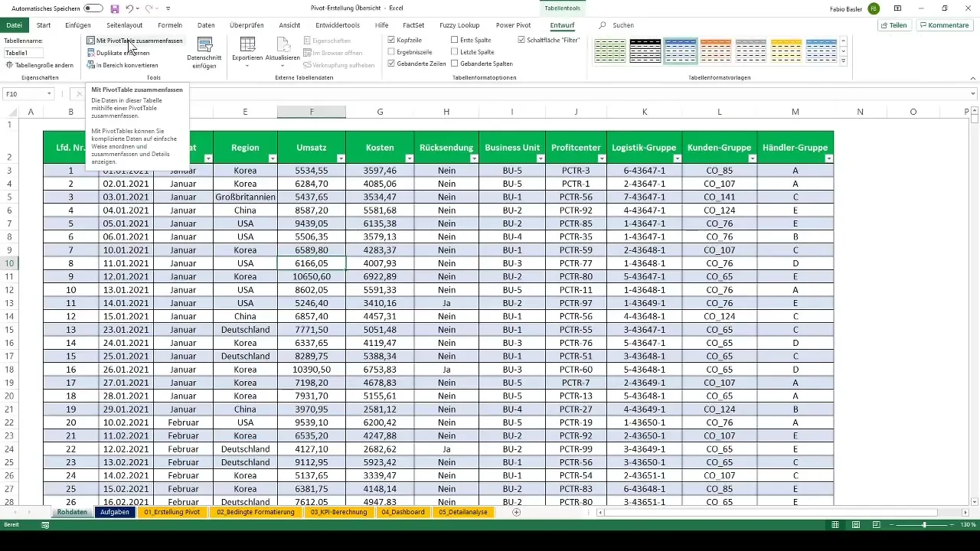The image size is (980, 551).
Task: Click the Undo arrow icon
Action: point(129,8)
